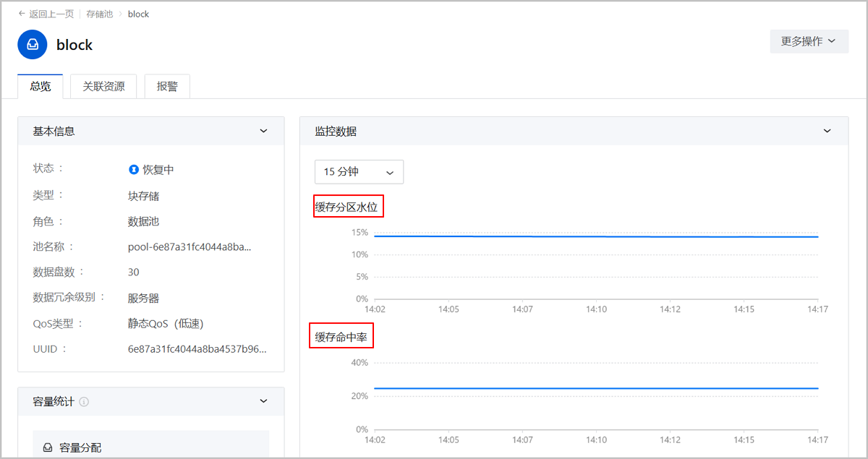Screen dimensions: 868x459
Task: Click the QoS类型： field label
Action: point(59,323)
